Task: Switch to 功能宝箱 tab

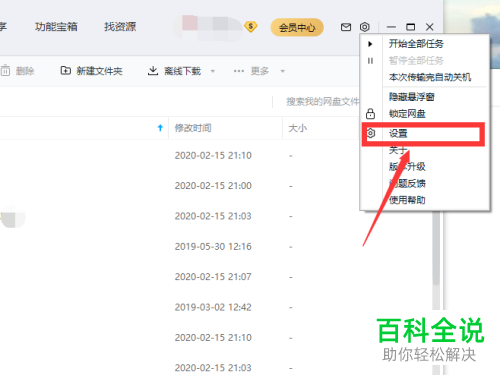Action: pos(56,27)
